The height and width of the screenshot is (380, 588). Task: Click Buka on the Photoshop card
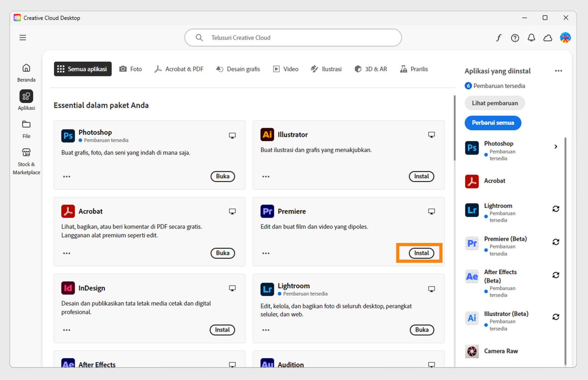[x=223, y=176]
